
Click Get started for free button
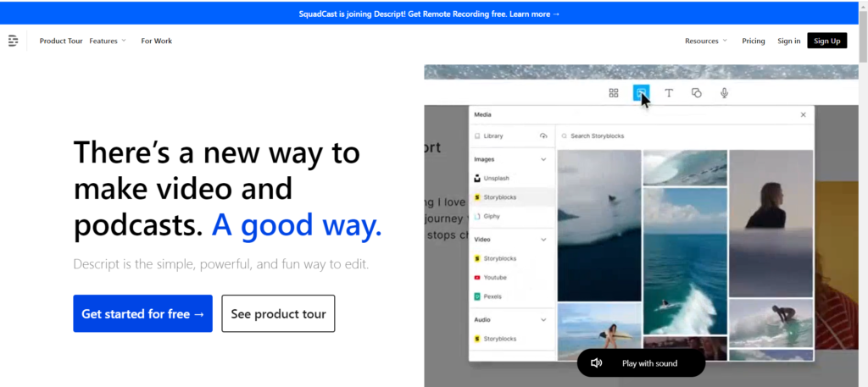coord(142,313)
